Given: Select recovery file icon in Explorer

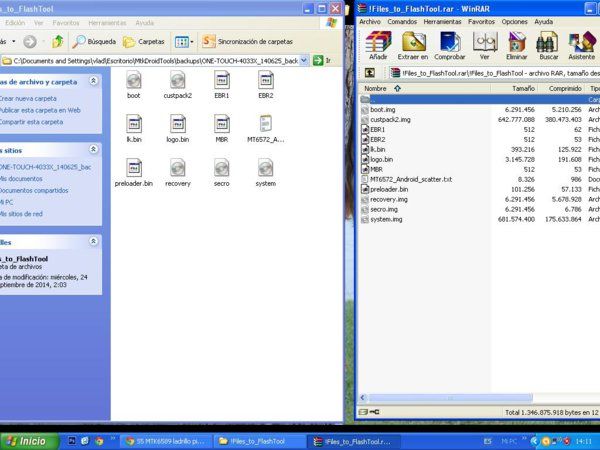Looking at the screenshot, I should point(178,173).
